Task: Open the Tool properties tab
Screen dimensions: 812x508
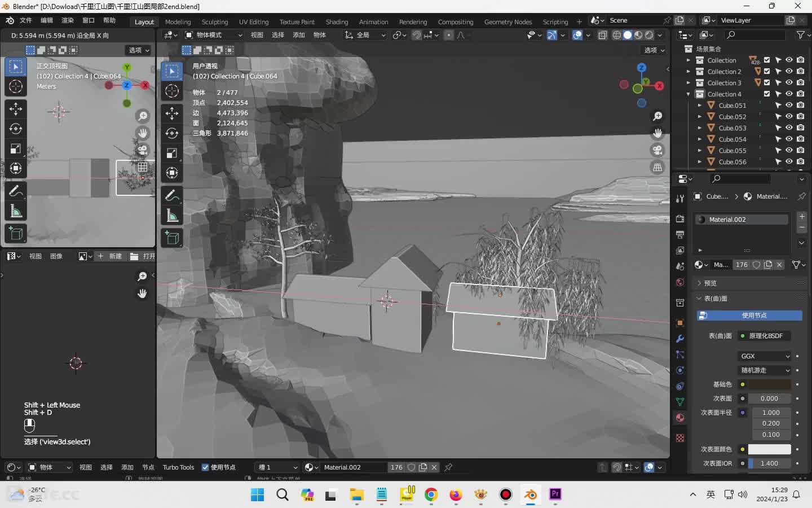Action: (x=680, y=199)
